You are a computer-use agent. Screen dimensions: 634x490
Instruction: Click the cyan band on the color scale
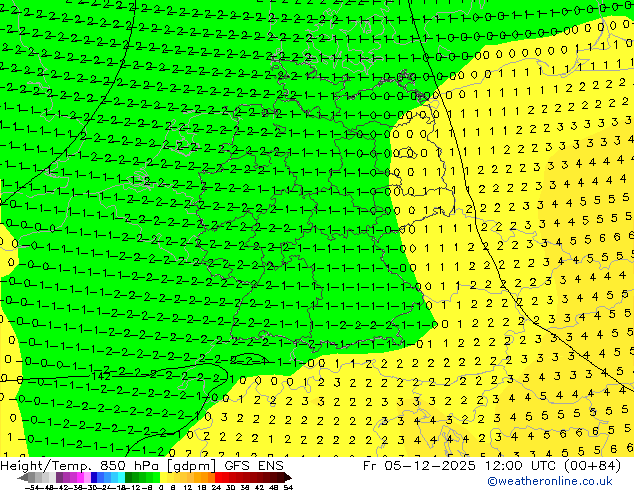click(x=121, y=477)
